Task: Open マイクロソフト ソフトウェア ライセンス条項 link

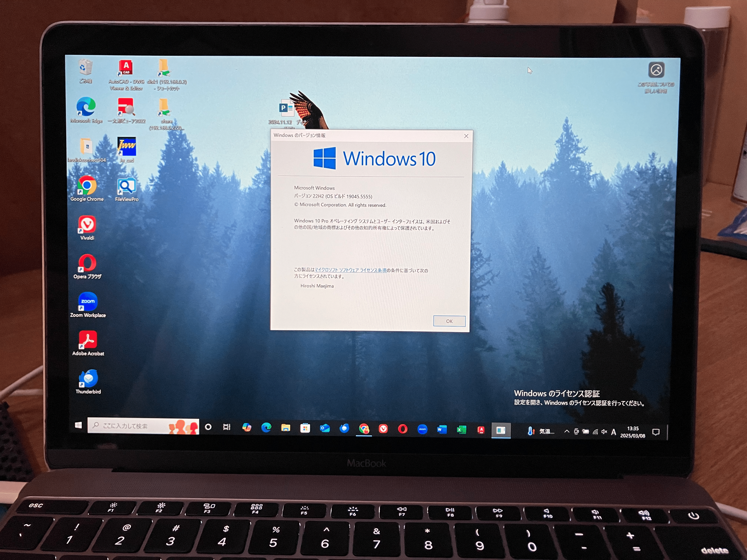Action: click(350, 270)
